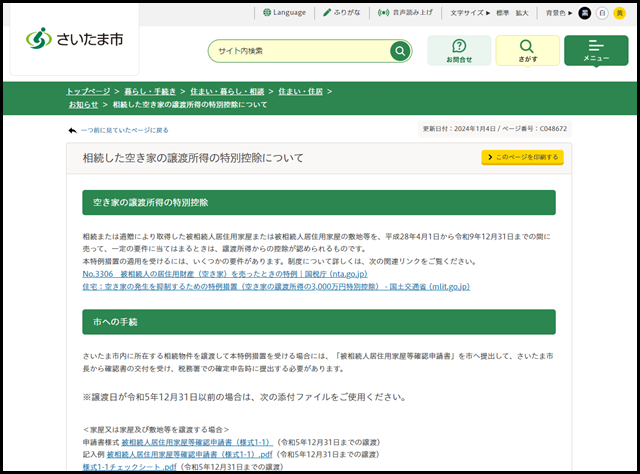Viewport: 640px width, 474px height.
Task: Open お知らせ breadcrumb link
Action: 83,105
